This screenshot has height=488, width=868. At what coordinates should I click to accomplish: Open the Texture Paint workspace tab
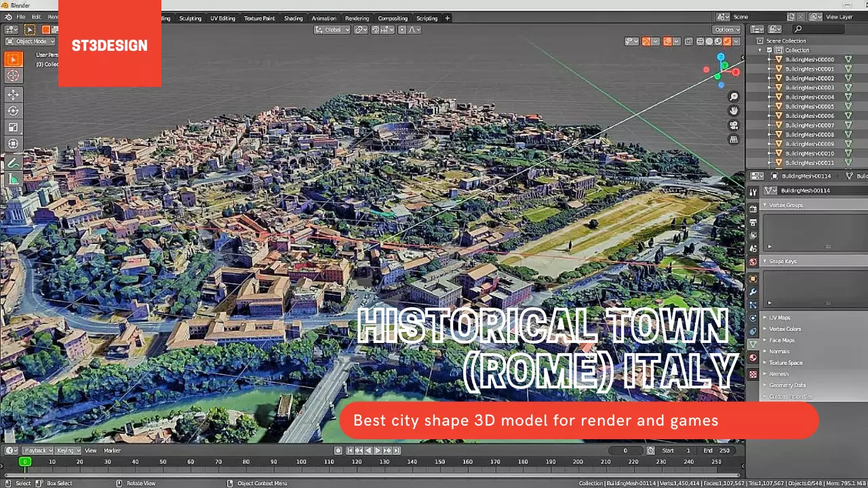coord(259,18)
